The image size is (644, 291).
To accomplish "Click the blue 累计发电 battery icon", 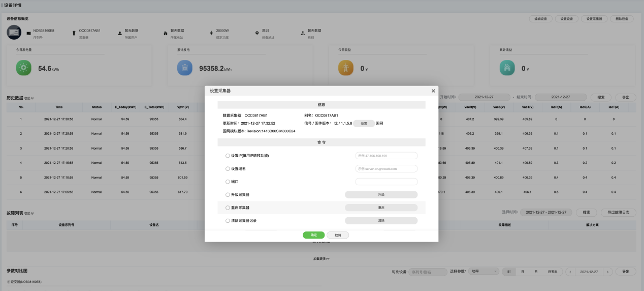I will click(185, 68).
